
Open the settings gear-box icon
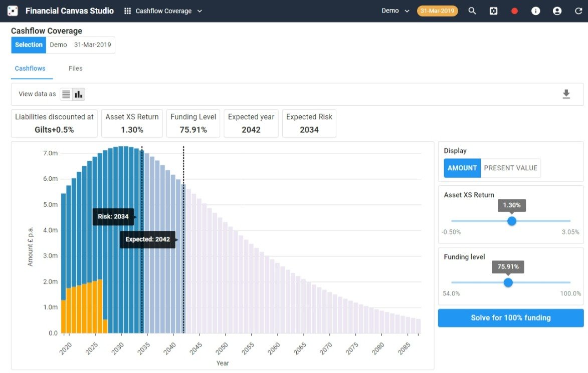493,11
